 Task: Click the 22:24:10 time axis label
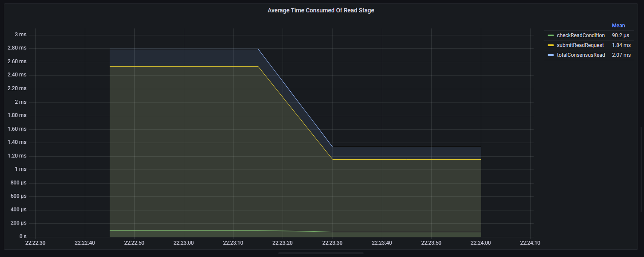pos(530,243)
